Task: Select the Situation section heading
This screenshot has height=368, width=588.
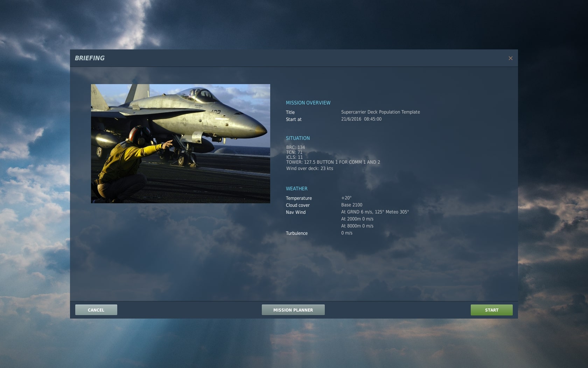Action: 297,138
